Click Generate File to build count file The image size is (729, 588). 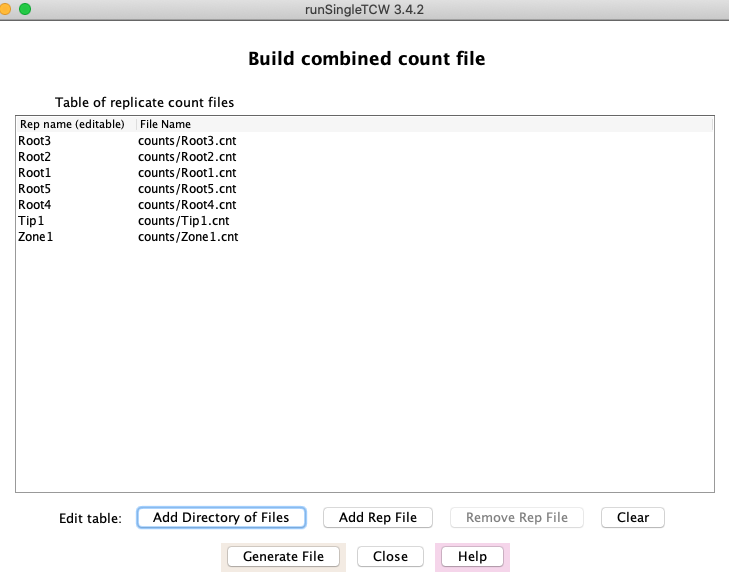coord(283,556)
